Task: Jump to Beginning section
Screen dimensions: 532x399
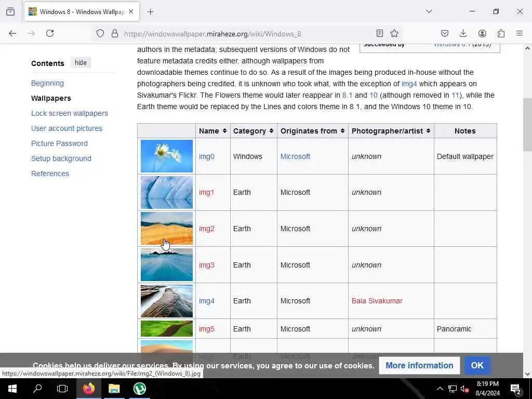Action: pos(47,83)
